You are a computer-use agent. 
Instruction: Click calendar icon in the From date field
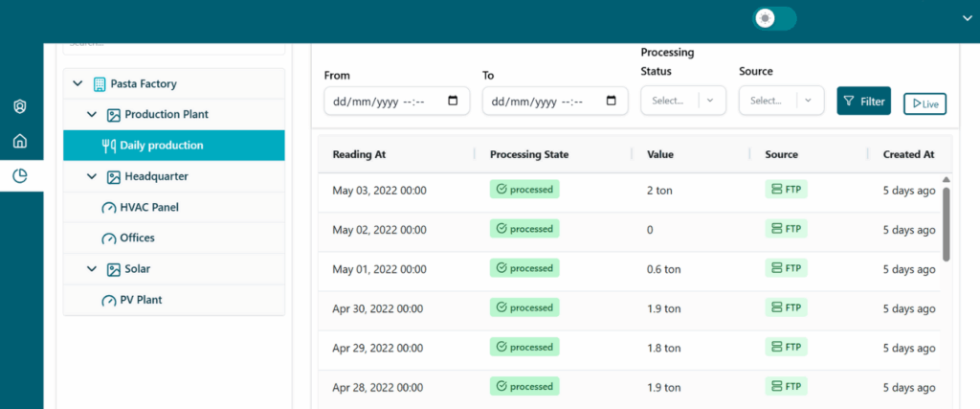pos(453,101)
